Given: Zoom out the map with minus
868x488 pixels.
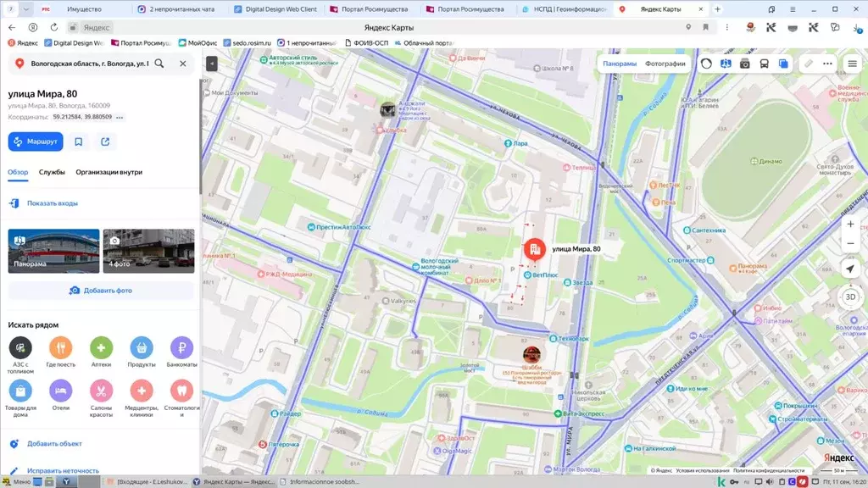Looking at the screenshot, I should (850, 243).
